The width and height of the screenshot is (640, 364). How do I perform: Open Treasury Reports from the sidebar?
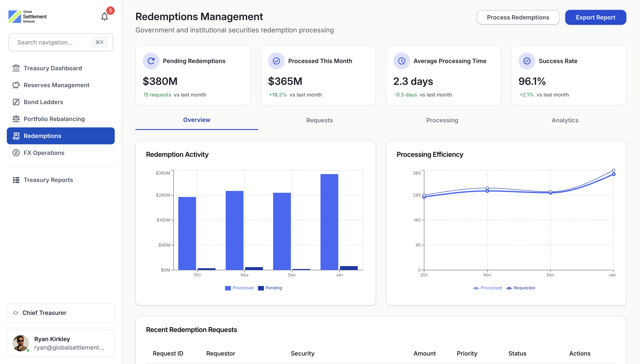(x=48, y=180)
